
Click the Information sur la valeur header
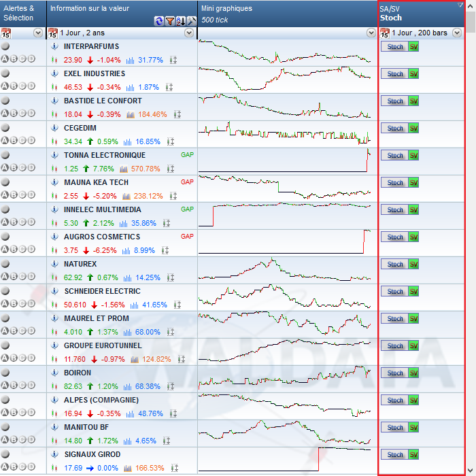[x=122, y=14]
